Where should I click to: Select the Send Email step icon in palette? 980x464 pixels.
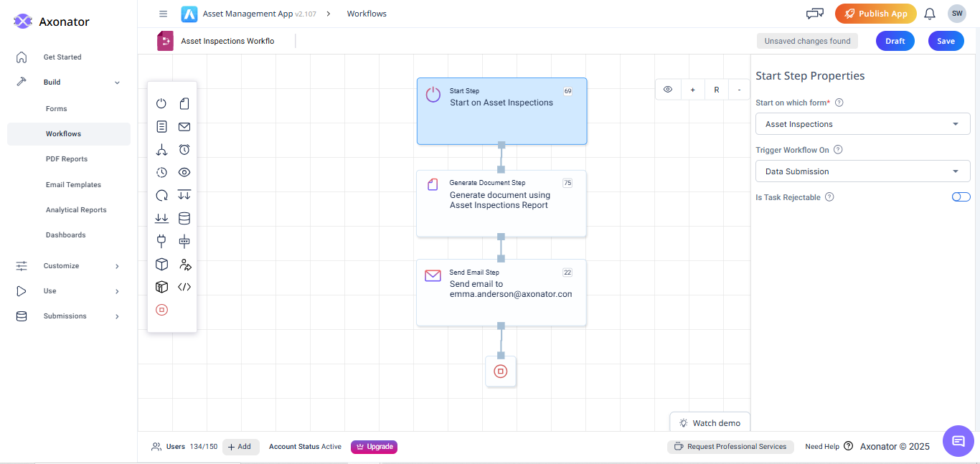[184, 126]
